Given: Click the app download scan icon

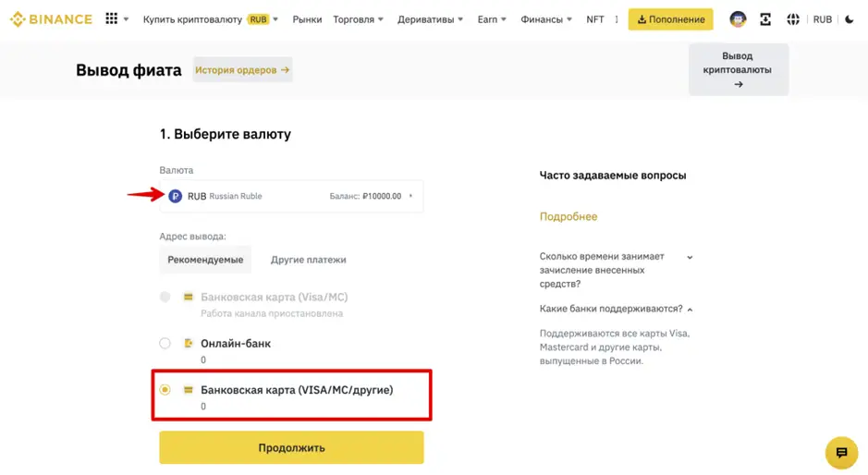Looking at the screenshot, I should coord(765,19).
